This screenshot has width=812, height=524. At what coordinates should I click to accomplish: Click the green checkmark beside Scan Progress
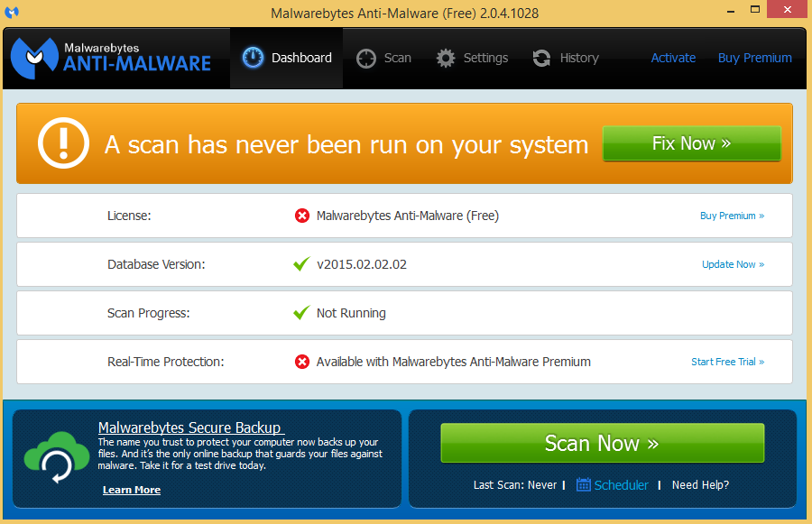coord(301,312)
